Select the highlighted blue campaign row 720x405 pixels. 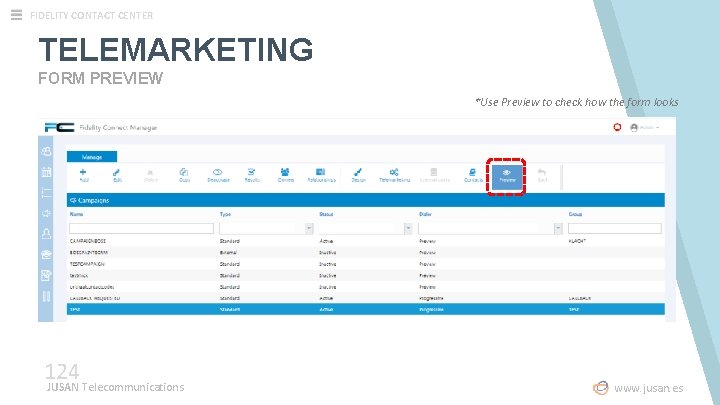tap(366, 309)
